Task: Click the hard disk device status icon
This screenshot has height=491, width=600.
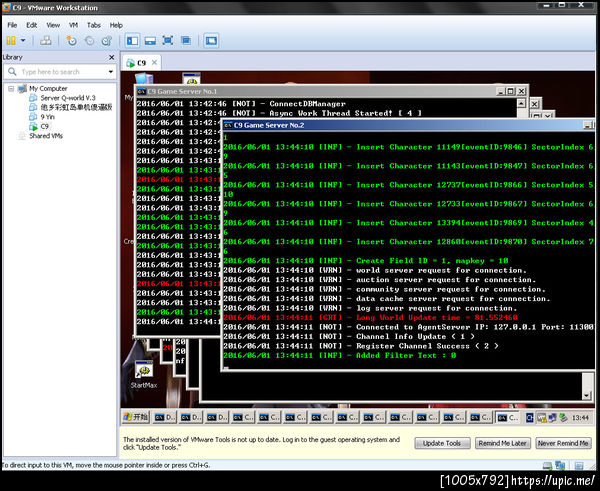Action: pos(547,466)
